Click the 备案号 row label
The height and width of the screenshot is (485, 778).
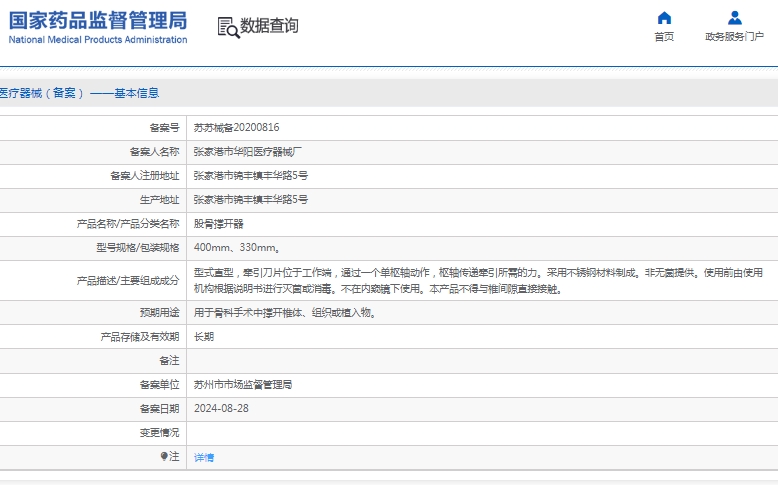pyautogui.click(x=164, y=128)
